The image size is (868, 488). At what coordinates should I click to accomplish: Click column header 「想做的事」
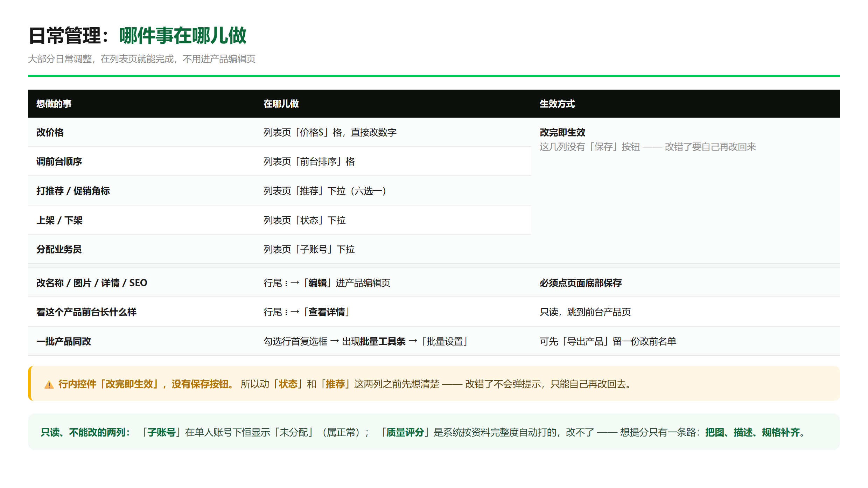tap(54, 104)
